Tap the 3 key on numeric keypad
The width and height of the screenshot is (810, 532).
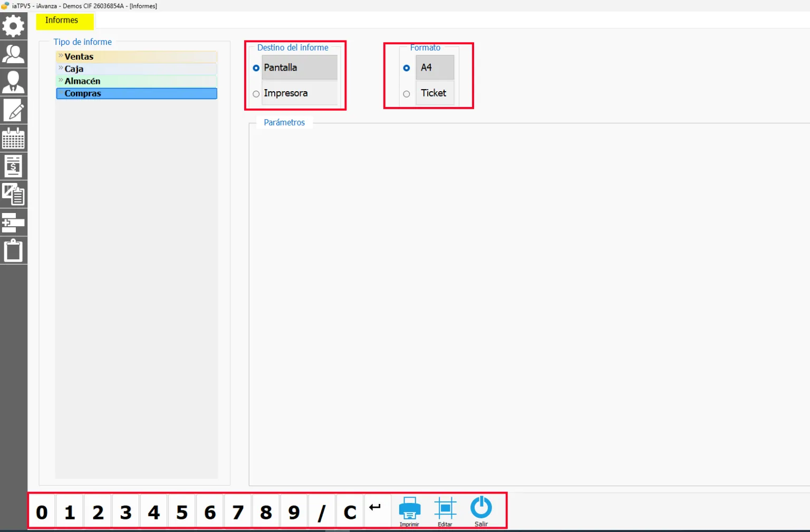click(x=126, y=511)
